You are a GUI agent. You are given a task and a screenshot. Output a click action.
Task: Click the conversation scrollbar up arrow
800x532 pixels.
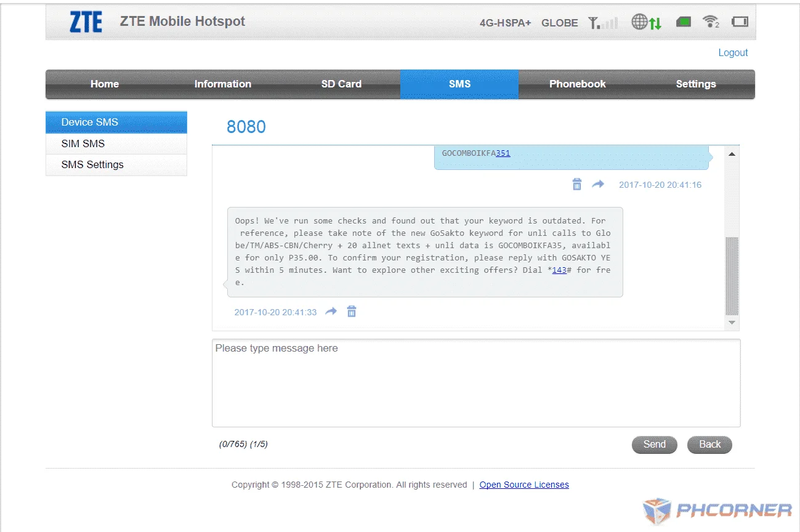coord(732,154)
